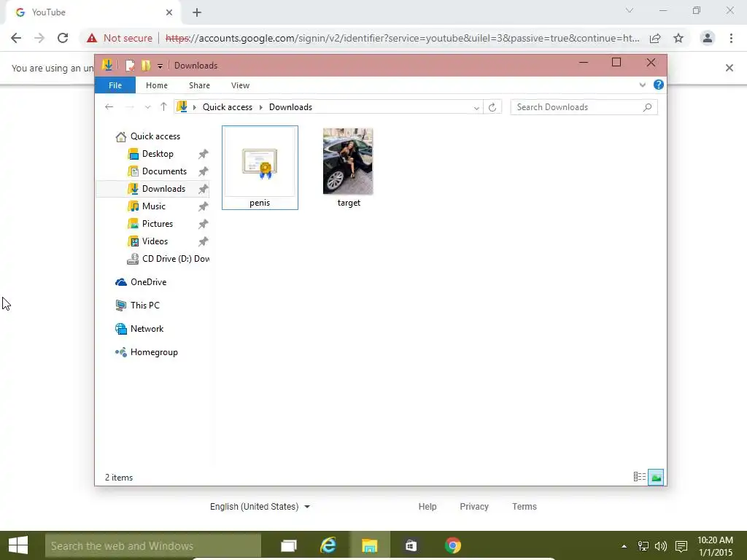The height and width of the screenshot is (560, 747).
Task: Select CD Drive (D:) in navigation pane
Action: tap(168, 259)
